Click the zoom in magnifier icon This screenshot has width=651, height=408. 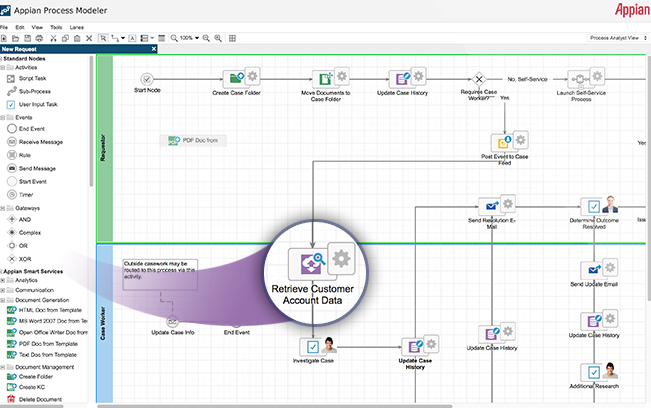[218, 38]
